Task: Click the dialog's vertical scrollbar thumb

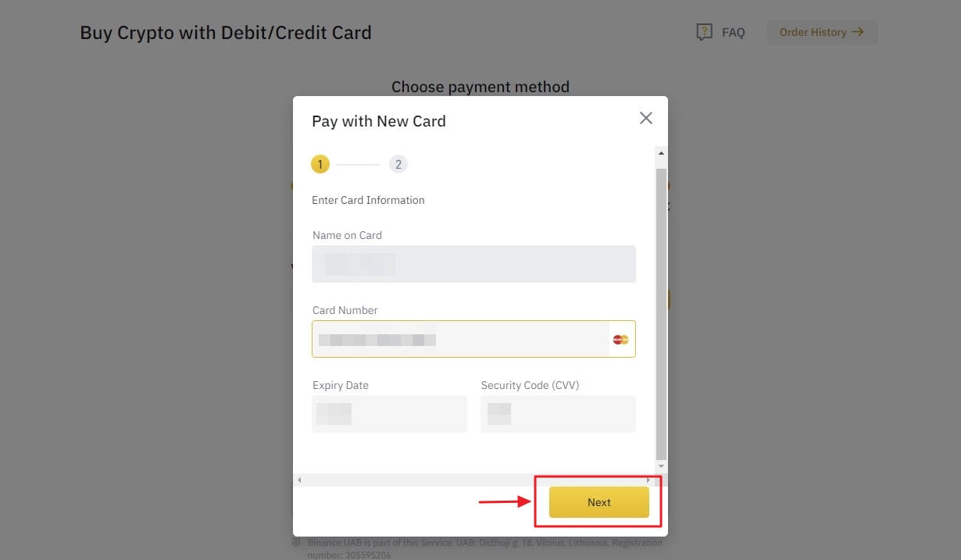Action: coord(662,312)
